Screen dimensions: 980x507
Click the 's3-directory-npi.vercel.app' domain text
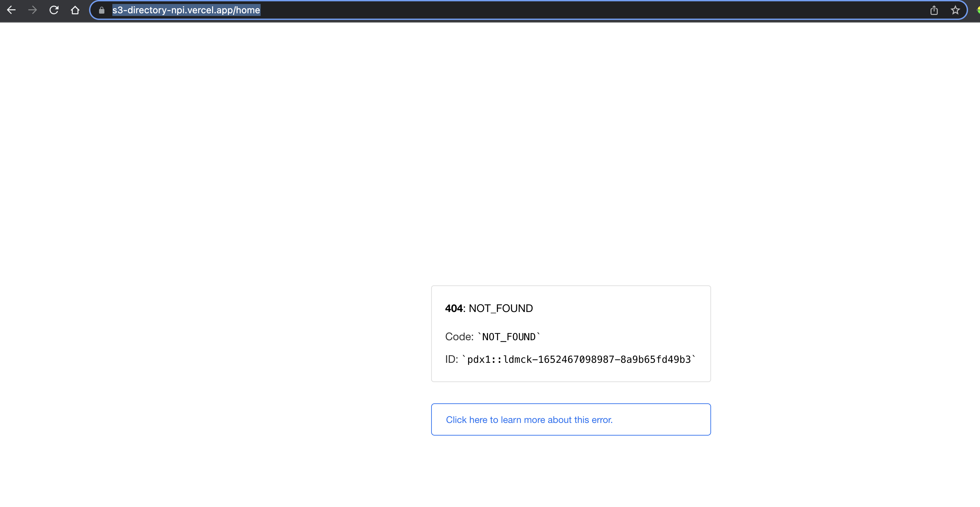[x=171, y=10]
